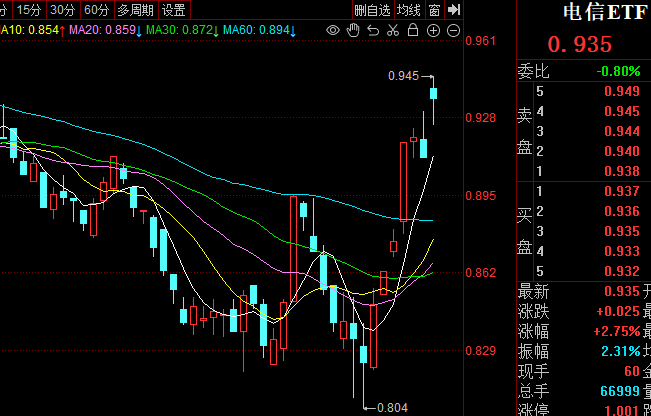
Task: Switch to the 15分 period tab
Action: [30, 10]
